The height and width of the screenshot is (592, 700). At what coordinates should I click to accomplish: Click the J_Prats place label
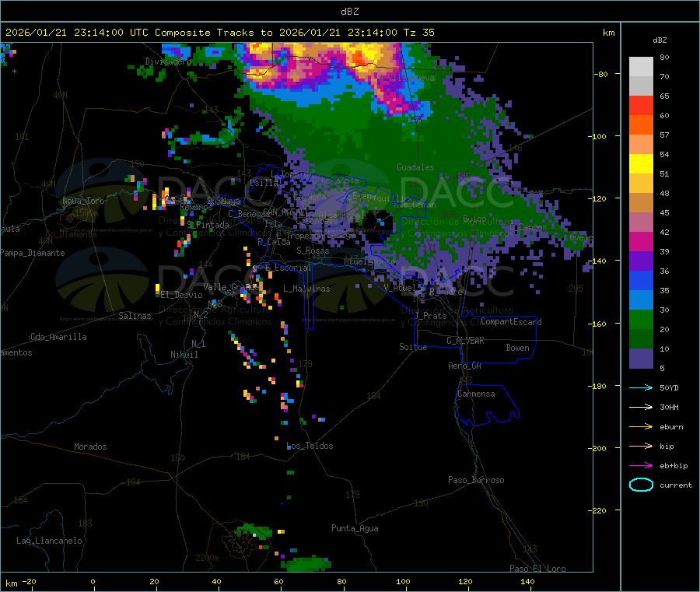[x=430, y=316]
